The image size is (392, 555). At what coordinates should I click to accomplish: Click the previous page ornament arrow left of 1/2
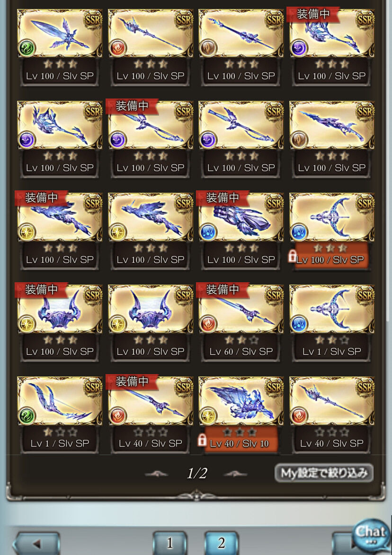pyautogui.click(x=157, y=474)
